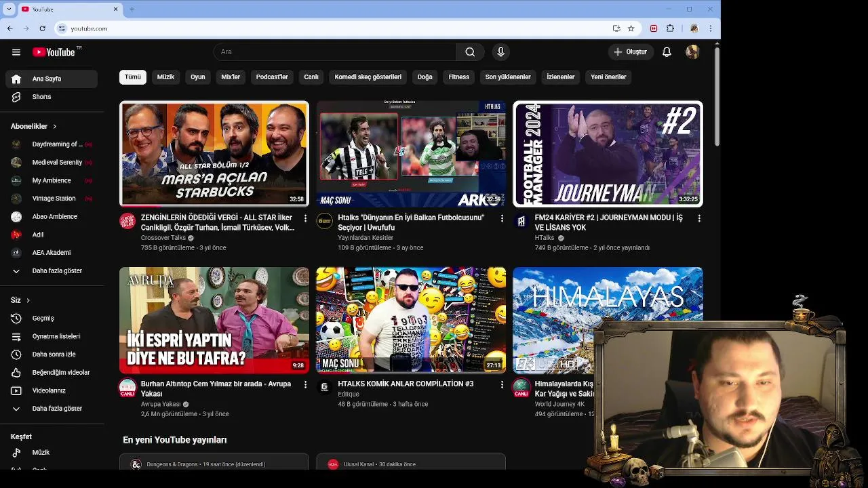Image resolution: width=868 pixels, height=488 pixels.
Task: Click the Ara search field
Action: point(335,52)
